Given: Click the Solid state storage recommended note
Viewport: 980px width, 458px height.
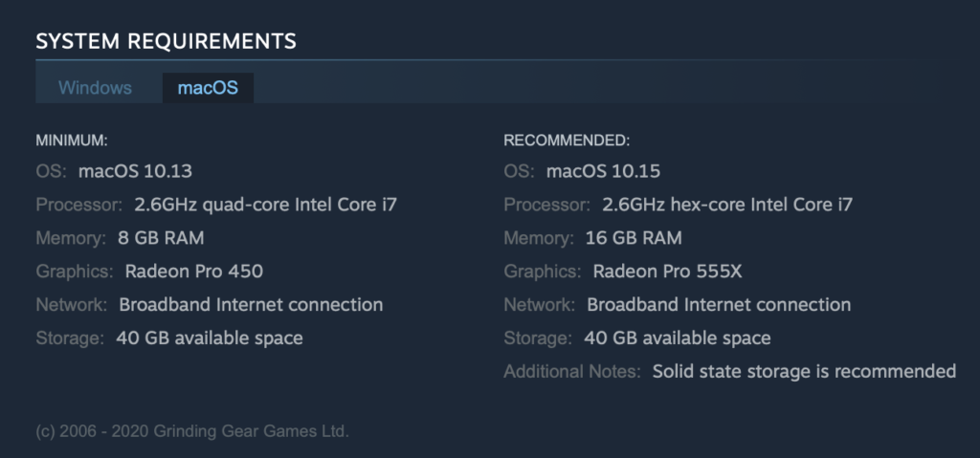Looking at the screenshot, I should click(x=804, y=371).
